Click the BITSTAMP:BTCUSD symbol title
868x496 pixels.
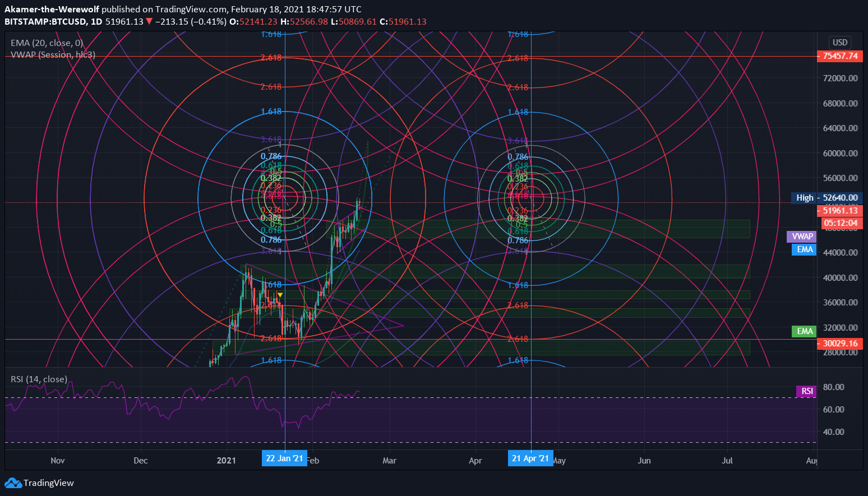[45, 21]
